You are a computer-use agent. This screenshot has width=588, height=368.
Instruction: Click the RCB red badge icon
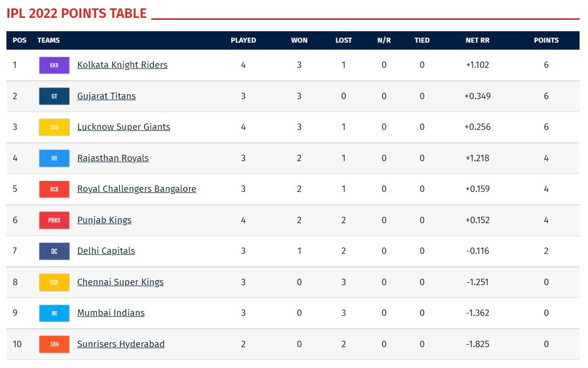coord(54,189)
